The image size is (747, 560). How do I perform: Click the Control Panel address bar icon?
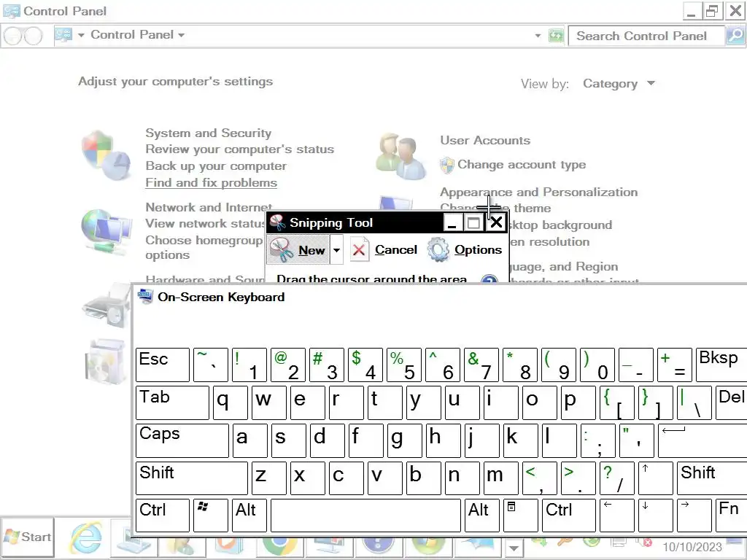(x=63, y=35)
